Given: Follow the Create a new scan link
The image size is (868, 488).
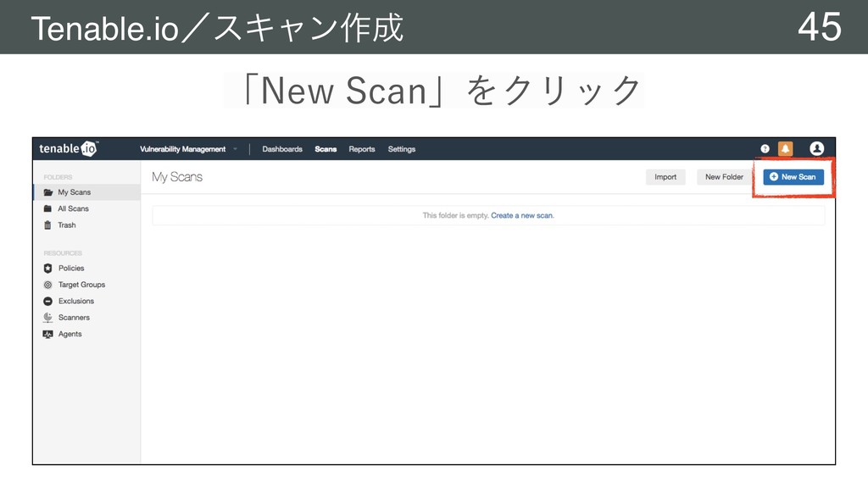Looking at the screenshot, I should [x=522, y=216].
